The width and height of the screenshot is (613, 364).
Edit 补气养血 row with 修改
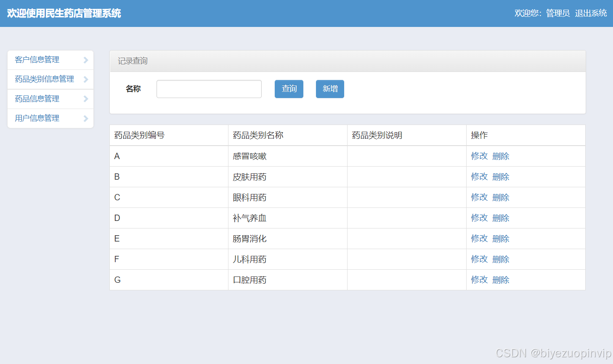(x=479, y=218)
